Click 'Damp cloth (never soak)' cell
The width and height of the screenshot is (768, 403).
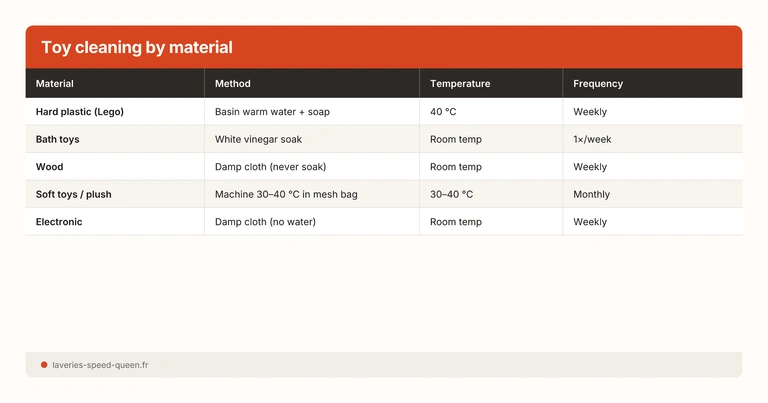pyautogui.click(x=270, y=167)
